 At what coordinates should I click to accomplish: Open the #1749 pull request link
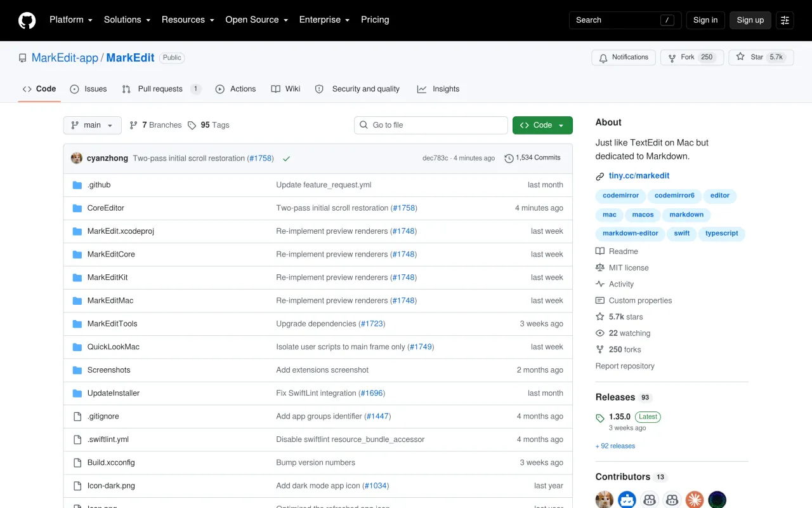(x=421, y=347)
